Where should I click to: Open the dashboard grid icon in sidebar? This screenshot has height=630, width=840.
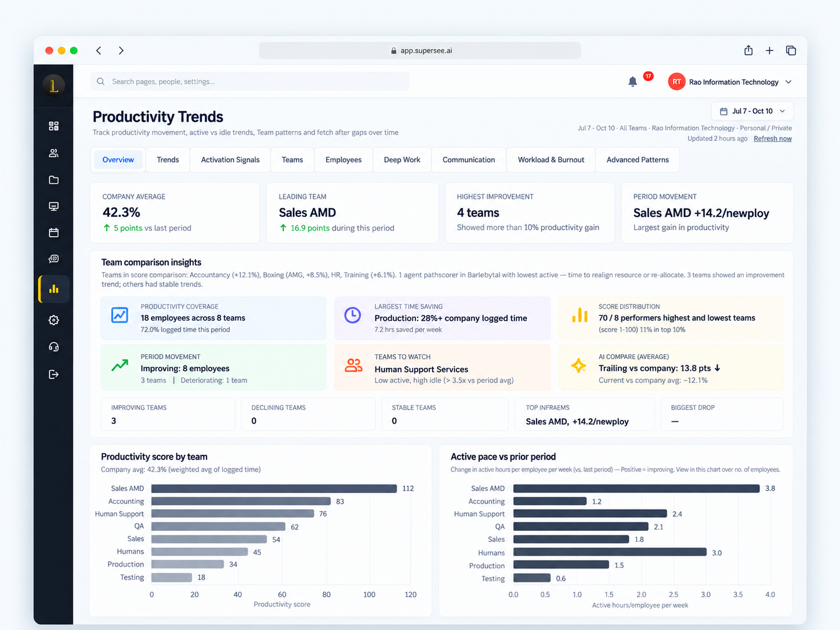point(54,126)
